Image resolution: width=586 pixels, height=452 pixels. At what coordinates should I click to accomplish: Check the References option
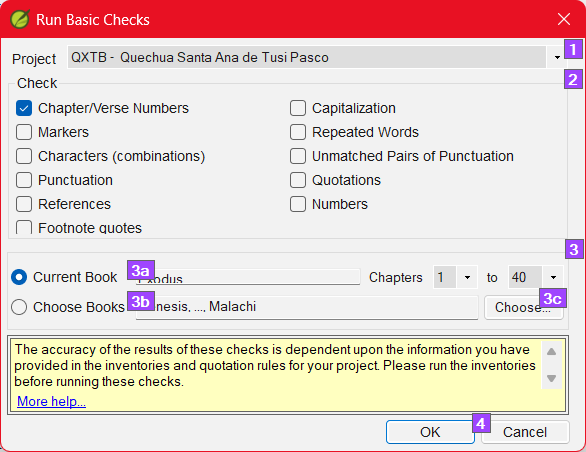coord(24,204)
